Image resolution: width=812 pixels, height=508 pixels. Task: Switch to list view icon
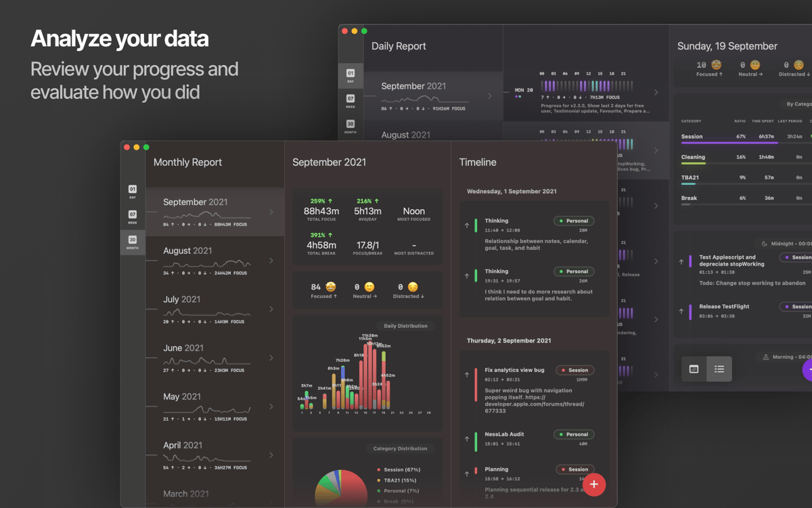click(x=719, y=369)
